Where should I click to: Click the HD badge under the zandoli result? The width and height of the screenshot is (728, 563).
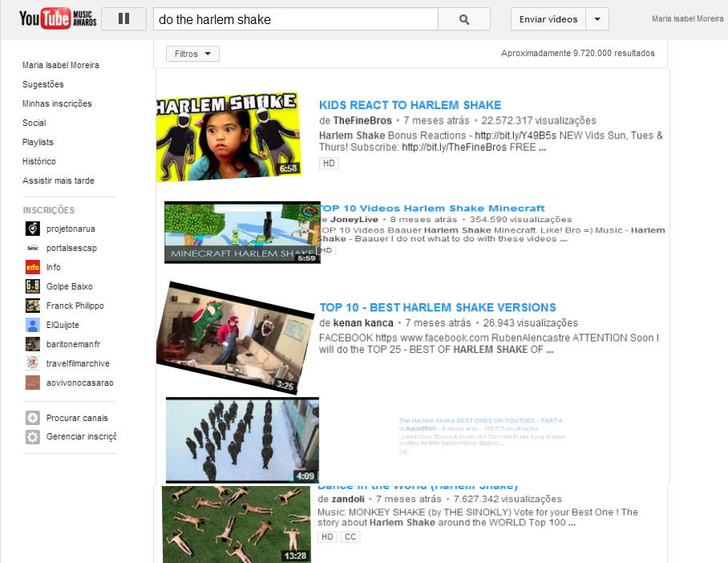[327, 537]
